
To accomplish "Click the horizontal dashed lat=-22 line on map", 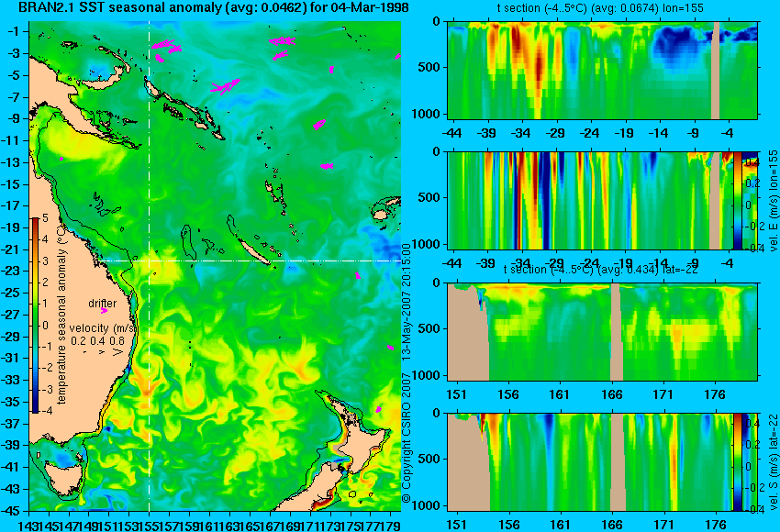I will [249, 261].
